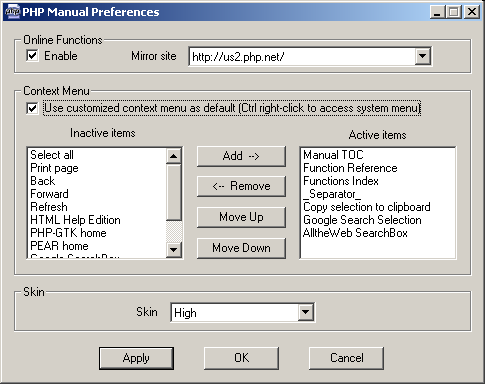The image size is (485, 384).
Task: Minimize the PHP Manual Preferences window
Action: (x=438, y=12)
